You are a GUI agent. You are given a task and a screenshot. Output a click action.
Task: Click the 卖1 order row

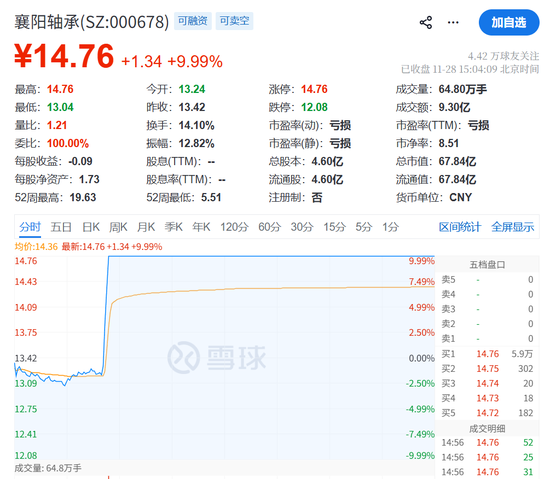click(x=487, y=338)
